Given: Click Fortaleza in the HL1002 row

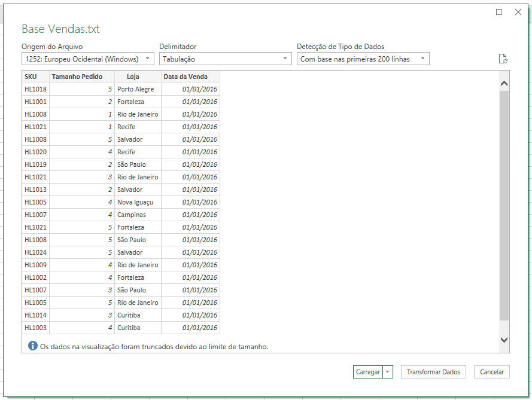Looking at the screenshot, I should (138, 277).
